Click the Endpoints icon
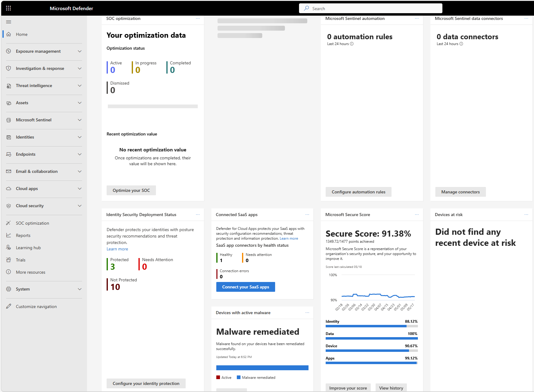The image size is (534, 392). (9, 154)
